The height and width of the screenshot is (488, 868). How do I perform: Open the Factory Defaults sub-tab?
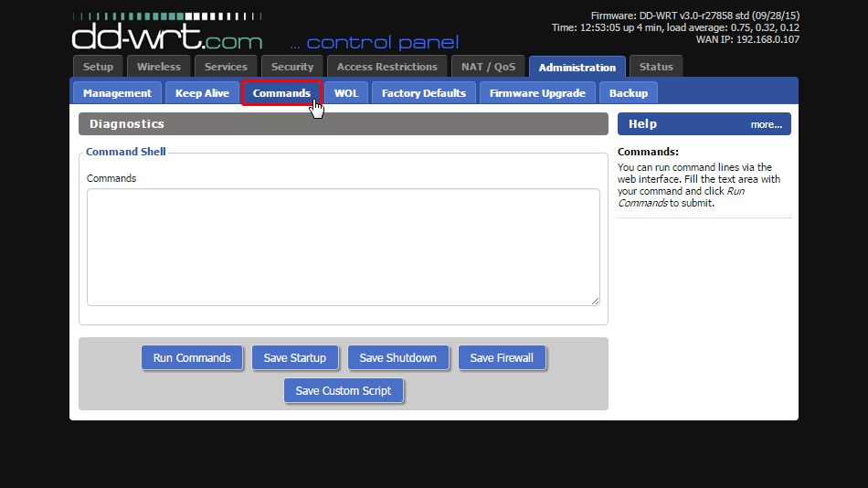(x=423, y=93)
